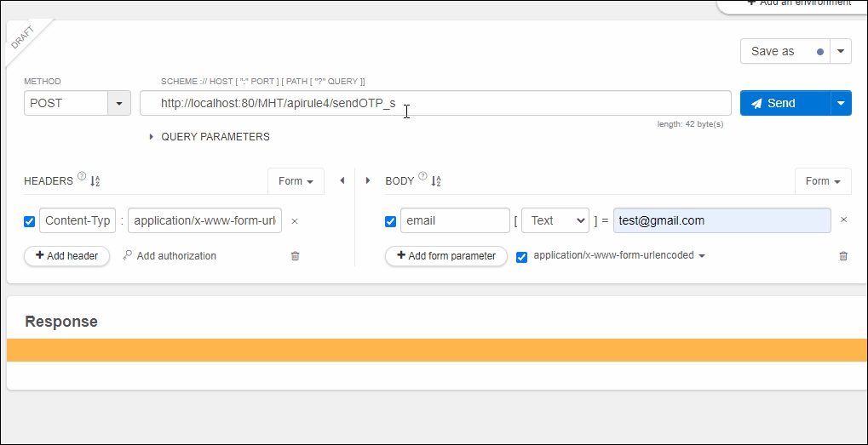Disable the Content-Type header checkbox
868x445 pixels.
pyautogui.click(x=30, y=221)
